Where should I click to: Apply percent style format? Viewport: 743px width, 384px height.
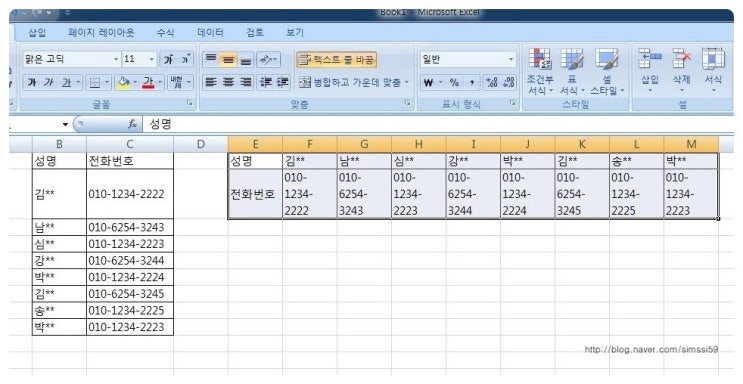point(454,82)
